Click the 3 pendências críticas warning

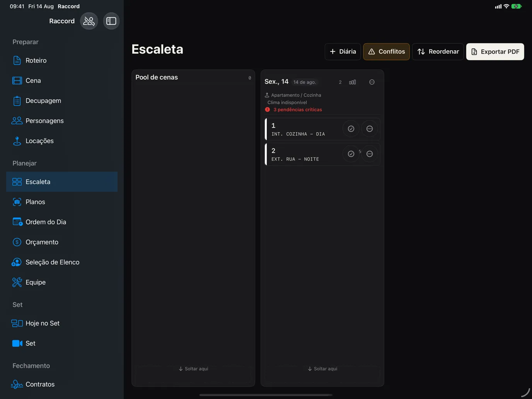click(x=293, y=110)
